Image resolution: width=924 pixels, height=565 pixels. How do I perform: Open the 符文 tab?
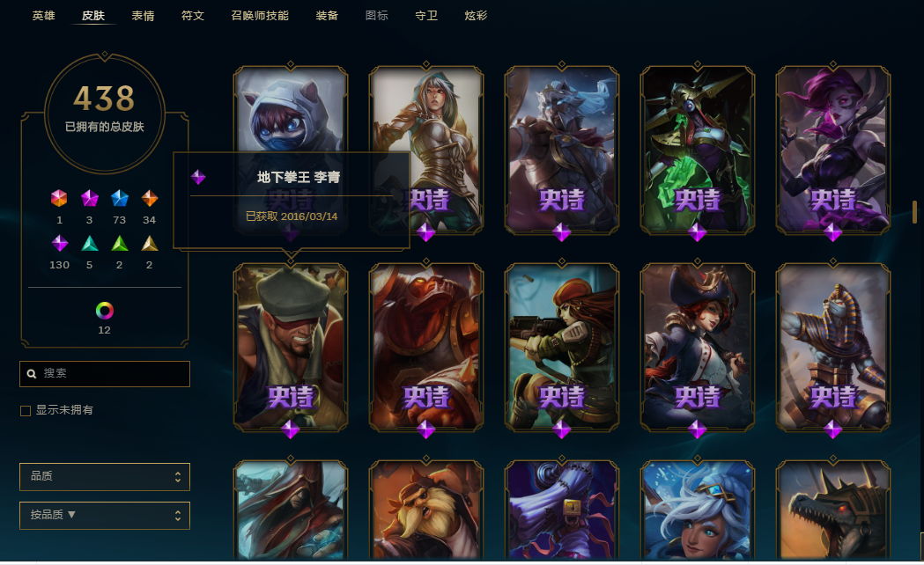click(193, 16)
